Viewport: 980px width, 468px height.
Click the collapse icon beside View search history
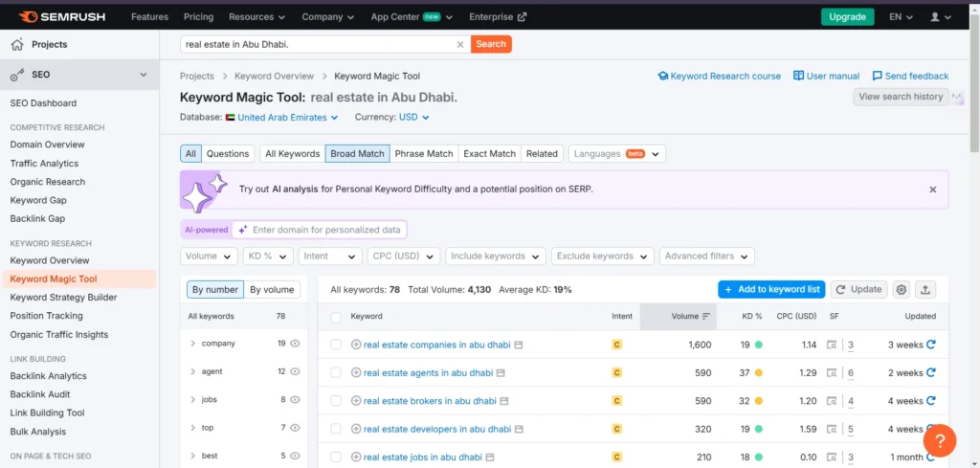point(957,97)
